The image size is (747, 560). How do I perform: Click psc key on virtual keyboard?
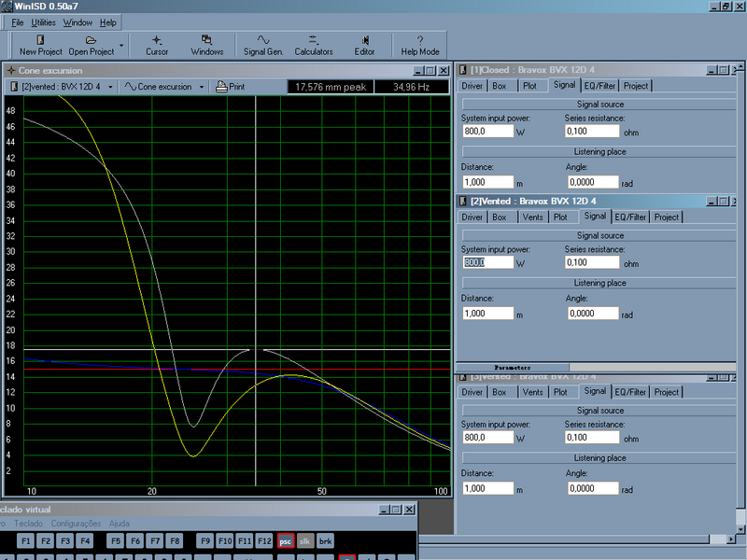[x=286, y=541]
